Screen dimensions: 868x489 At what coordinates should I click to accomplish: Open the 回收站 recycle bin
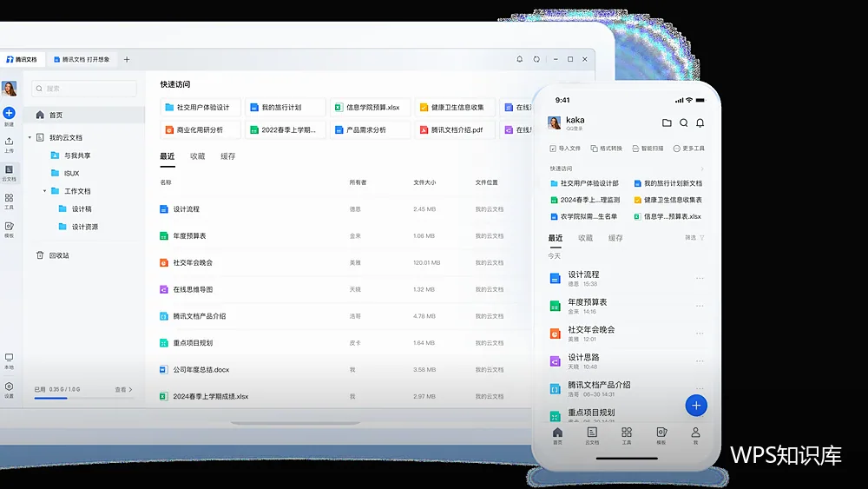coord(53,255)
